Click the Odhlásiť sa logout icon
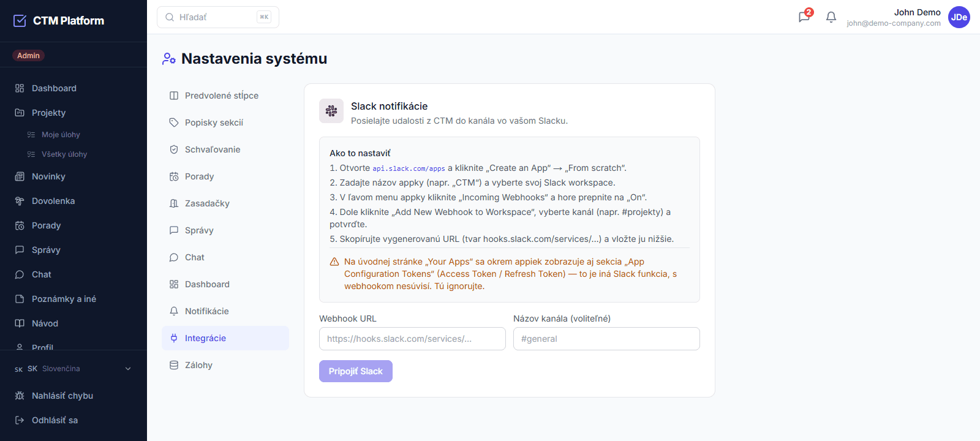 pyautogui.click(x=20, y=420)
